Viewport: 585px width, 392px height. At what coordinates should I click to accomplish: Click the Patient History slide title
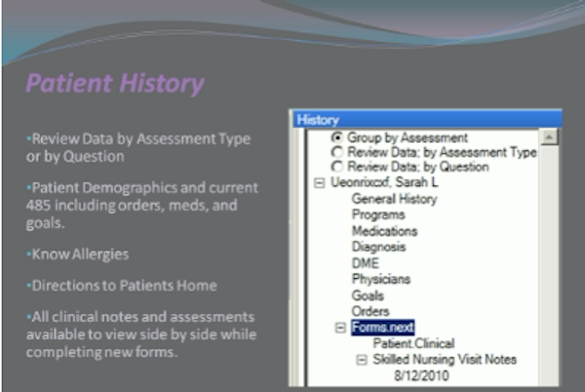[x=115, y=83]
